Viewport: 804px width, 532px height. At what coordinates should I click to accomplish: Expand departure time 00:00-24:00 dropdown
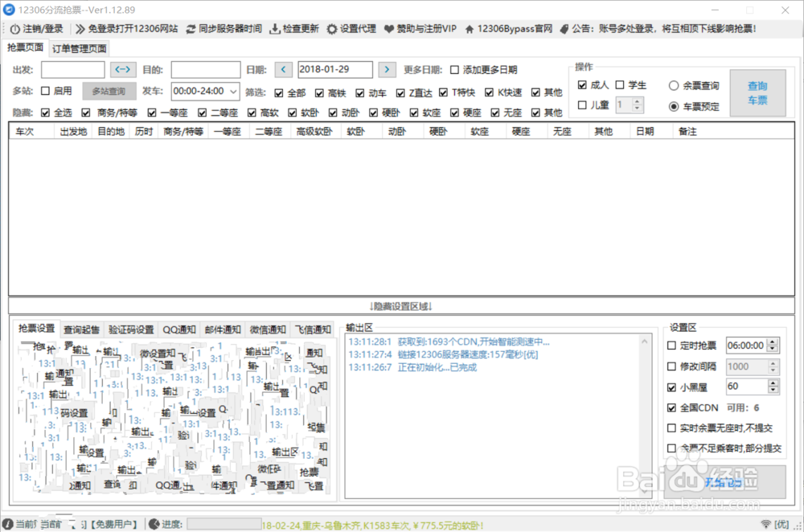[233, 92]
